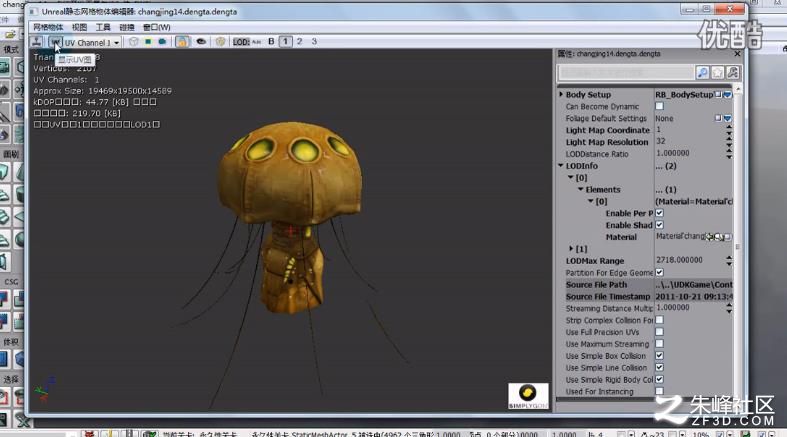Open the 碰撞 menu

(126, 27)
